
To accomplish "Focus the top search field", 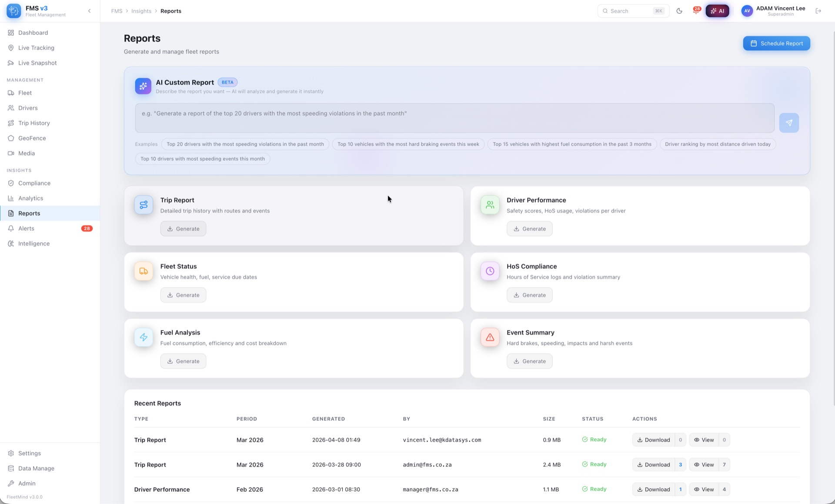I will point(633,11).
